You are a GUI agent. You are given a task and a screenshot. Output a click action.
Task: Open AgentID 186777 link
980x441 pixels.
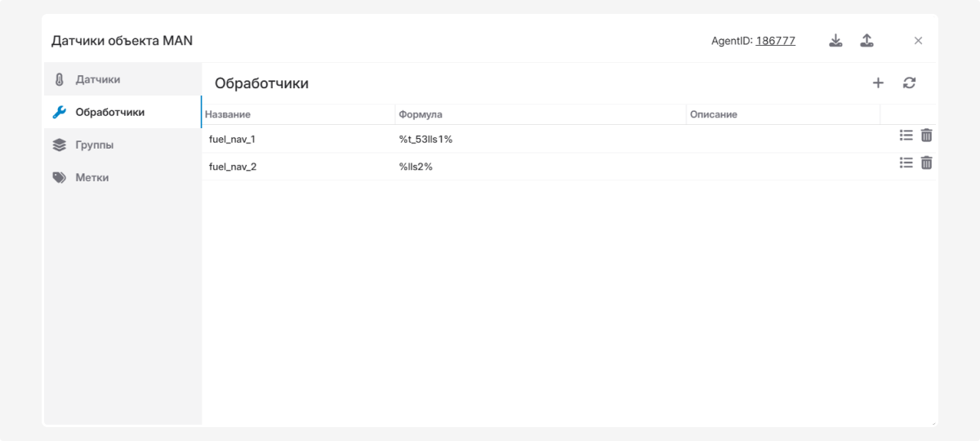click(x=775, y=41)
